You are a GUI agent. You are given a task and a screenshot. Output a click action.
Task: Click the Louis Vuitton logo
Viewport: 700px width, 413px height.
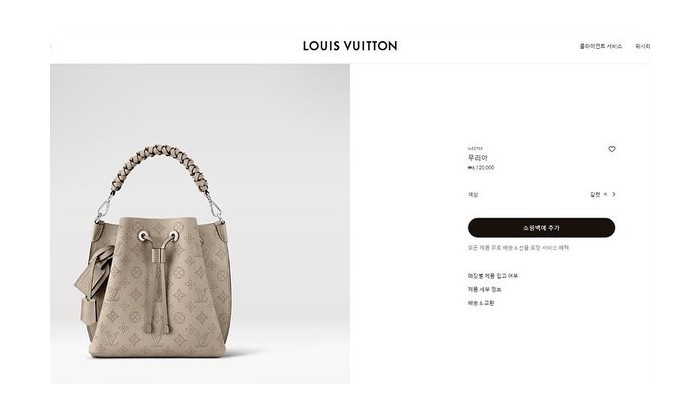tap(350, 46)
